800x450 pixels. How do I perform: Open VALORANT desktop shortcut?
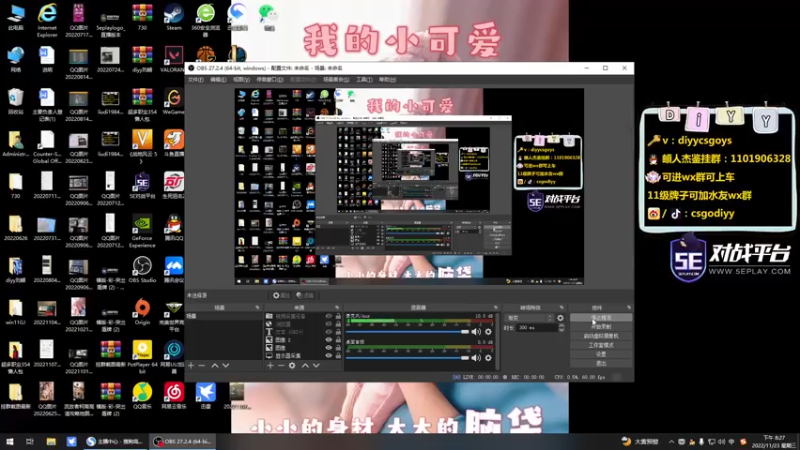(x=173, y=60)
